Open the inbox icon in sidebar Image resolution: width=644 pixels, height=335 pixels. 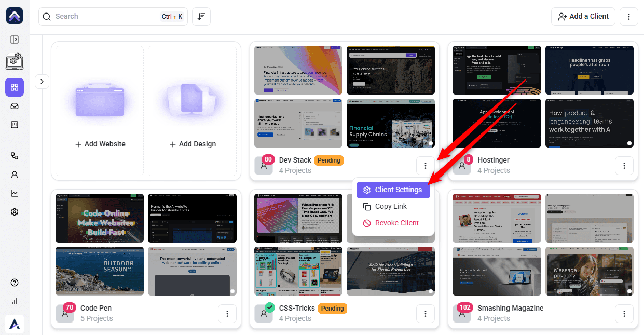[x=15, y=106]
